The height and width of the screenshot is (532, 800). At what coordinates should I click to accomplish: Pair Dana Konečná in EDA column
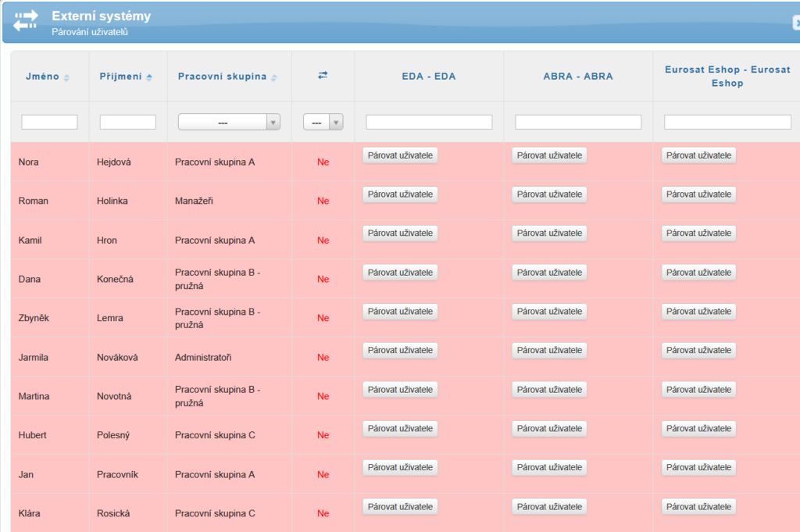[400, 273]
